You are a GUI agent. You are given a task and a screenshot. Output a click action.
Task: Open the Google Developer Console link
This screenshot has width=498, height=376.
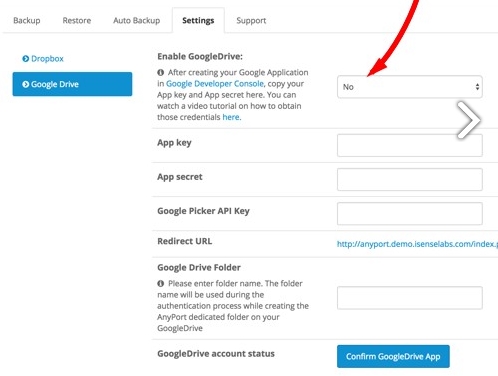(215, 84)
